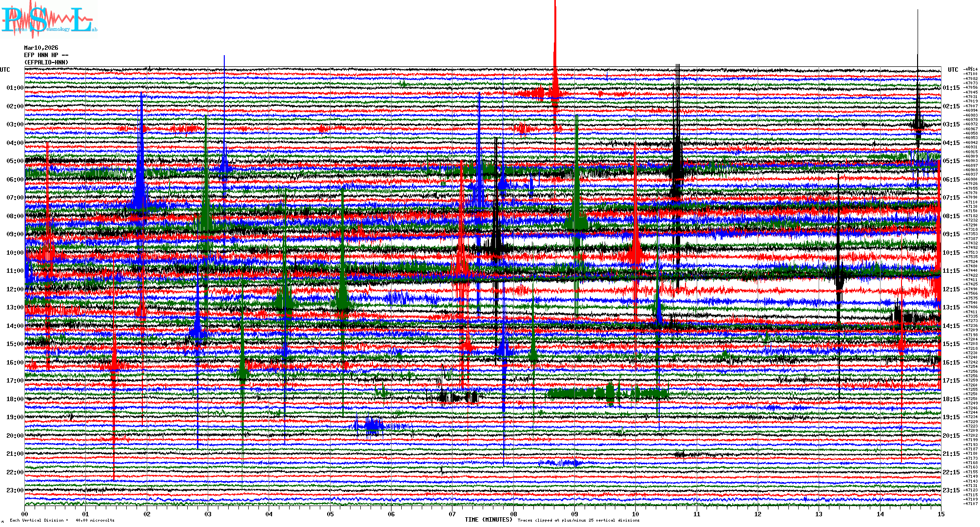The width and height of the screenshot is (980, 527).
Task: Click the 05:15 label on right axis
Action: pos(951,161)
